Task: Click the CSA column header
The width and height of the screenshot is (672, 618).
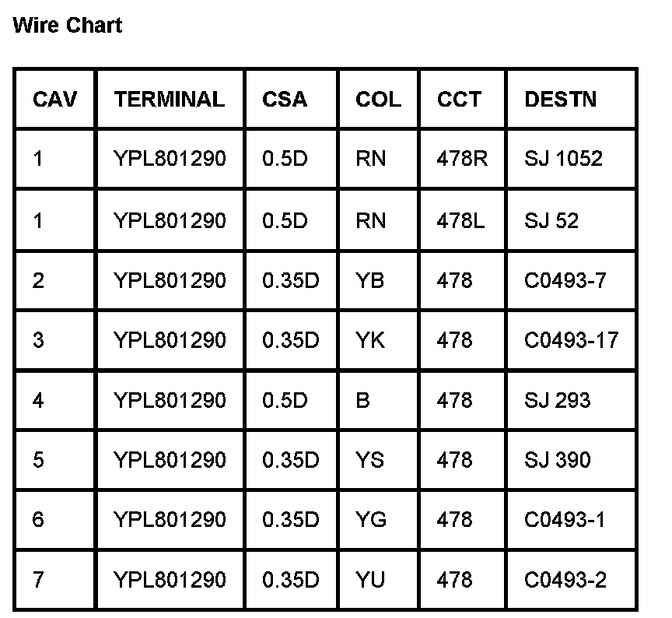Action: coord(285,100)
